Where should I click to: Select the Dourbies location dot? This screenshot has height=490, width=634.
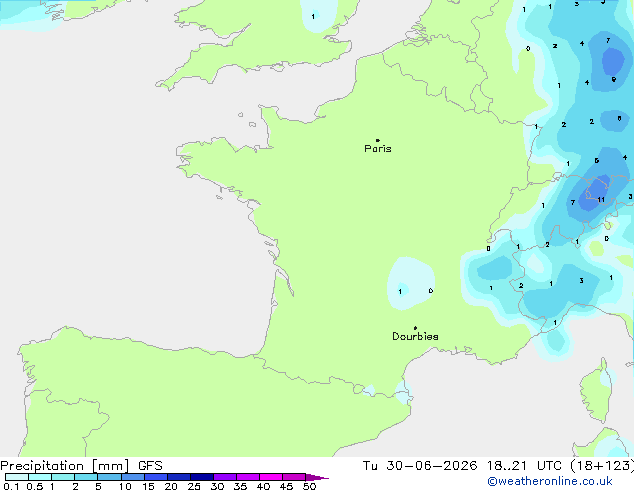click(415, 328)
